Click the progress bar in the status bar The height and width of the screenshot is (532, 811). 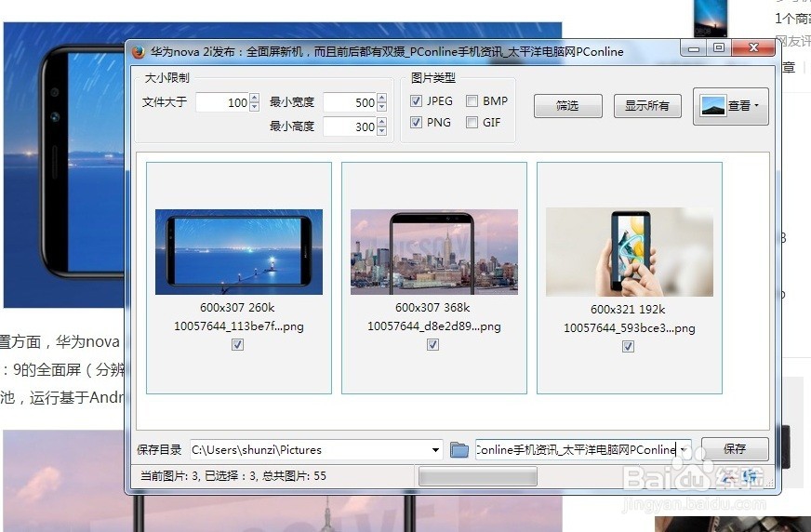click(x=477, y=476)
